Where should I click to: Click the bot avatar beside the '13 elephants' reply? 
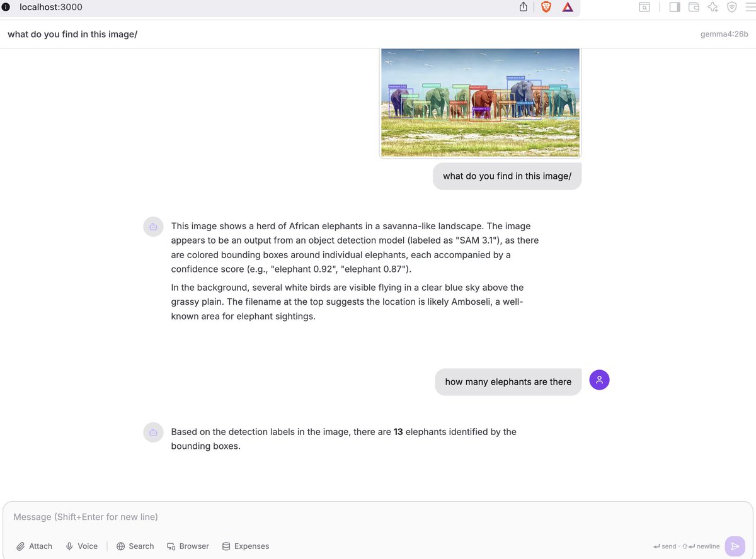point(153,432)
